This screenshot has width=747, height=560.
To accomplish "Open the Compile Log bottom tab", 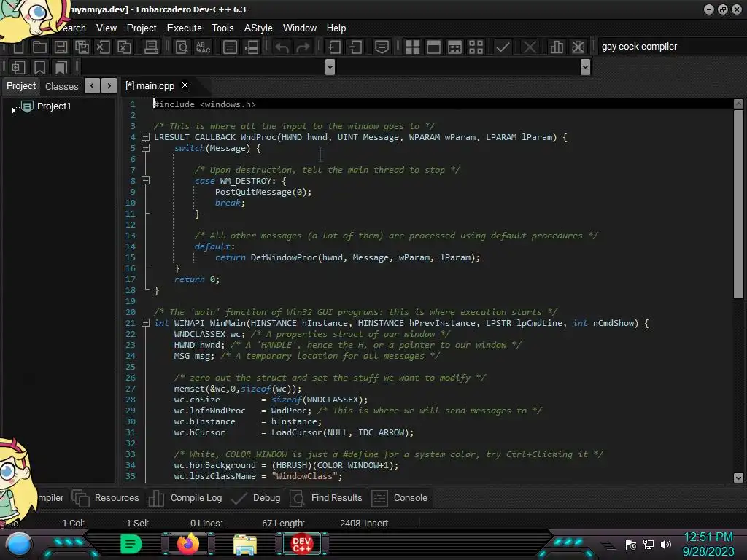I will (185, 497).
